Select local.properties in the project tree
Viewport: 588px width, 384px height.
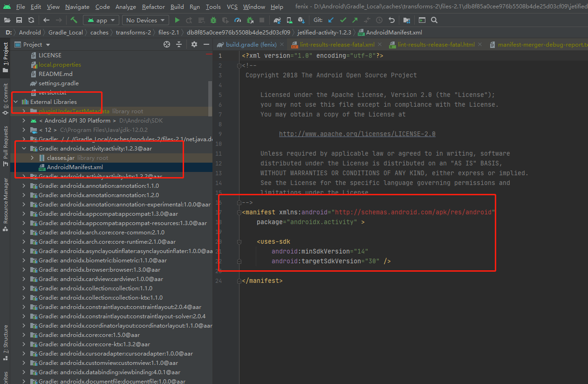(60, 64)
